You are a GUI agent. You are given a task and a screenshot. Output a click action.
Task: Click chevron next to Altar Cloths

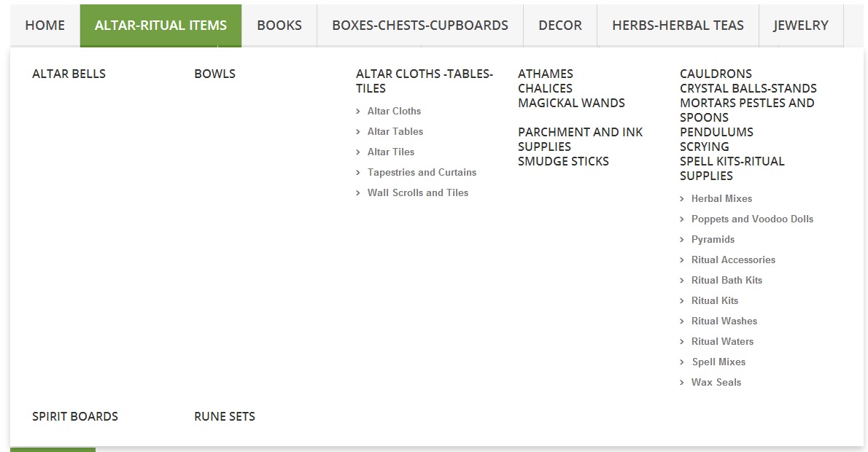357,112
